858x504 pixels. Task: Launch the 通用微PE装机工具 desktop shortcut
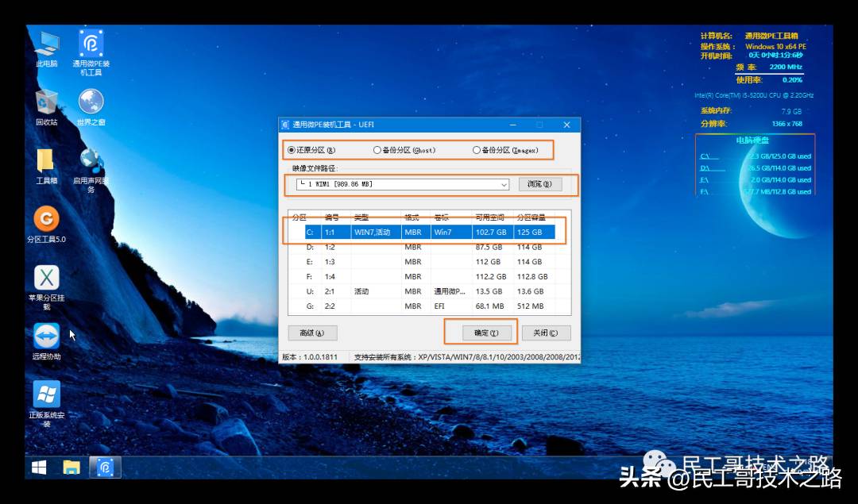[91, 52]
